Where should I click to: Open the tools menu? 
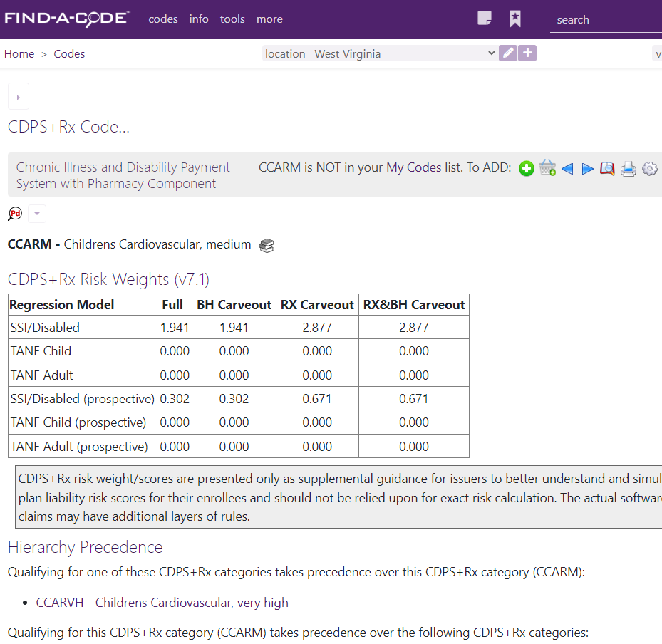pos(232,19)
